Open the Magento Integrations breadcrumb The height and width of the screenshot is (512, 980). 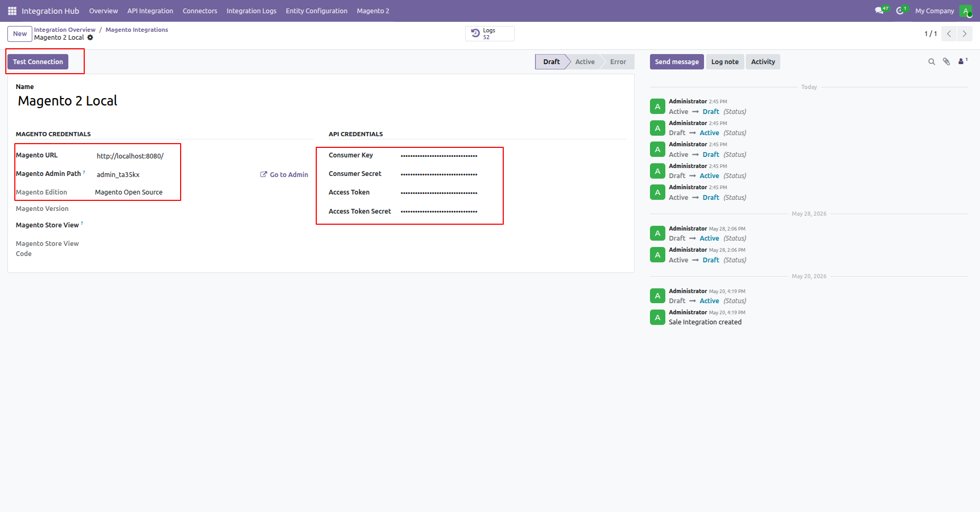pyautogui.click(x=137, y=30)
